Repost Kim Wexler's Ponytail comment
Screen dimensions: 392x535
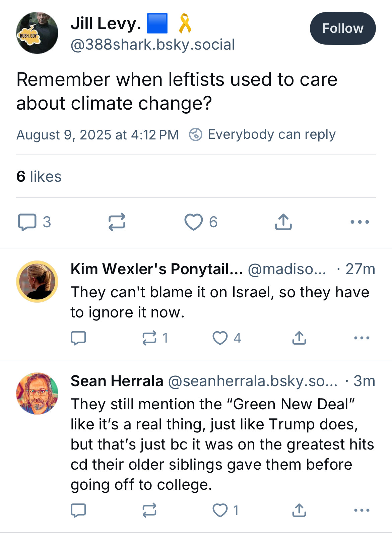(x=149, y=338)
